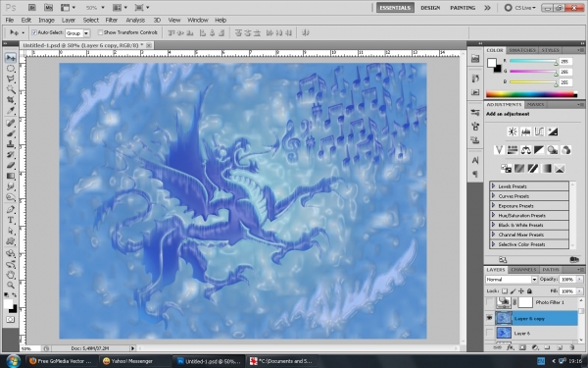This screenshot has width=588, height=368.
Task: Toggle lock position icon
Action: 521,291
